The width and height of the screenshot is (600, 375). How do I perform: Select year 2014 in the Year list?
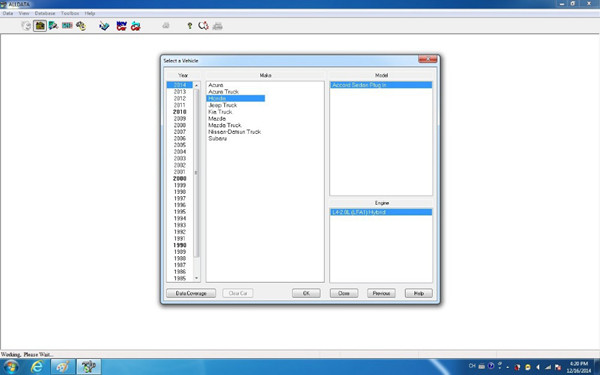click(180, 85)
